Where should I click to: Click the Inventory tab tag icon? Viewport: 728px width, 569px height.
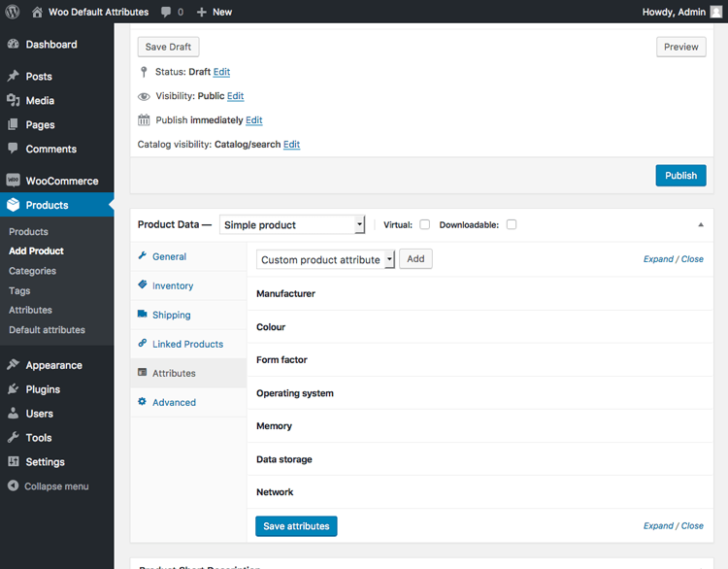coord(143,284)
